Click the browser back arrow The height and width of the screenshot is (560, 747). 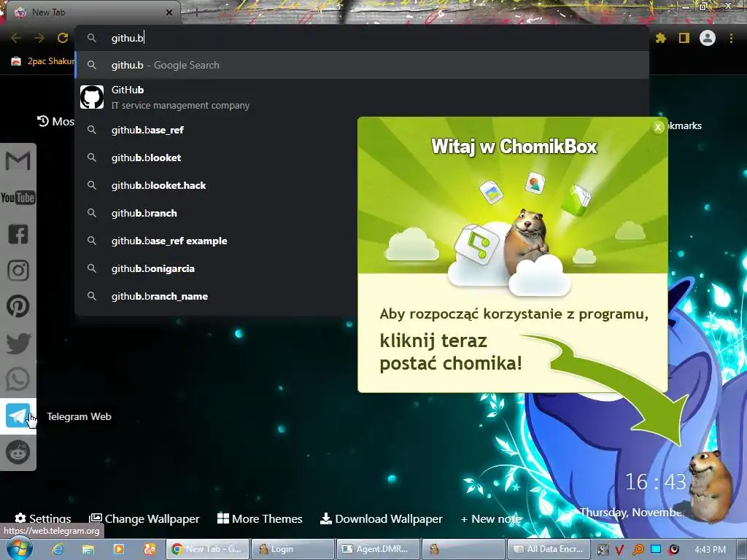coord(16,38)
